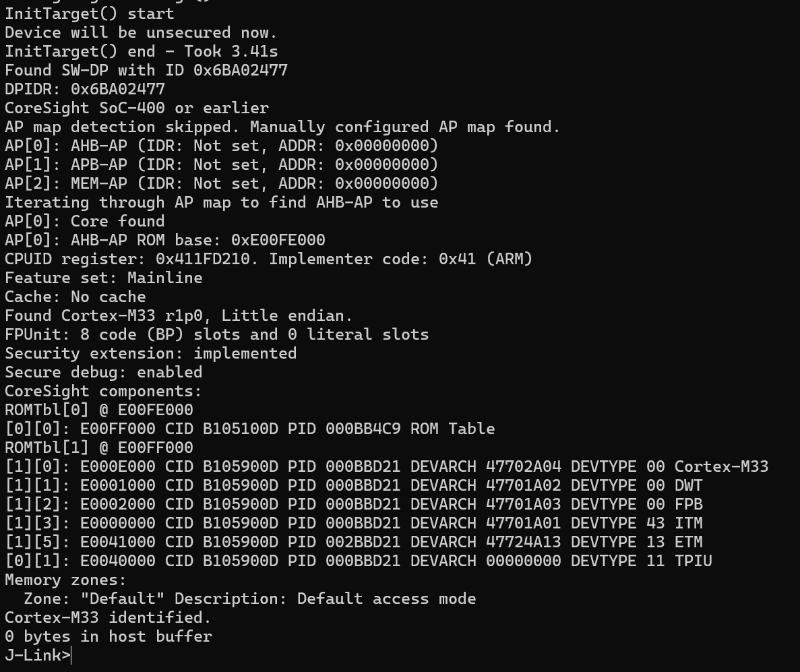Click "Device will be unsecured now." text
The height and width of the screenshot is (672, 800).
click(141, 32)
